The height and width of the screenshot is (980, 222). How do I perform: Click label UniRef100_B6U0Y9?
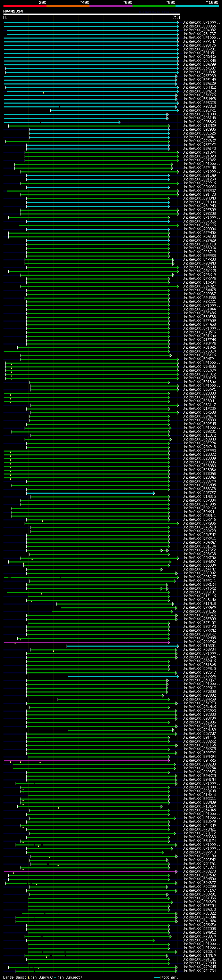click(x=199, y=821)
